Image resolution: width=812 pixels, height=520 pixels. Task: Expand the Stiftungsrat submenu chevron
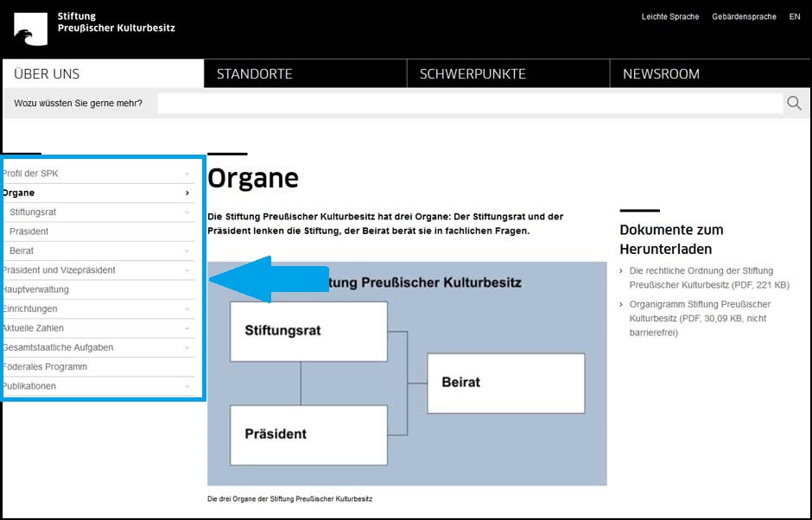[187, 212]
